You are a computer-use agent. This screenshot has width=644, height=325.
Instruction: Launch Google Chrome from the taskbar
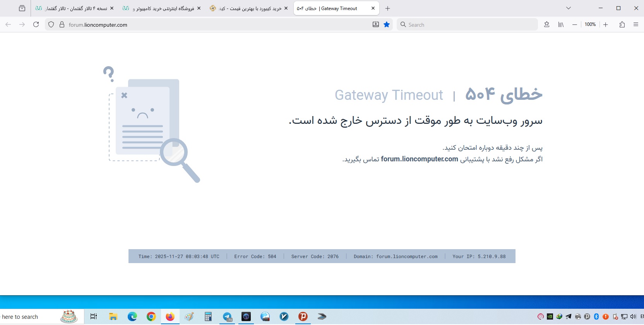[151, 316]
